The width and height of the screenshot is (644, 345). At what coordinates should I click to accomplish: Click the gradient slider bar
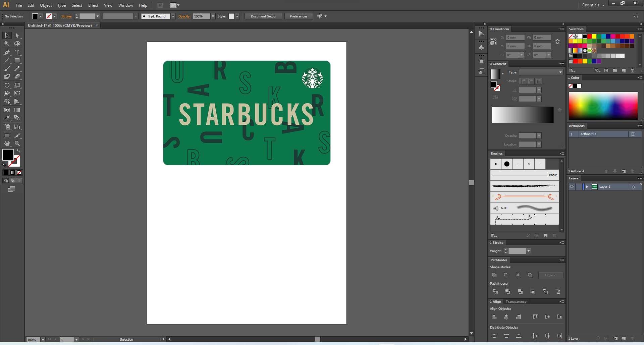click(x=523, y=115)
